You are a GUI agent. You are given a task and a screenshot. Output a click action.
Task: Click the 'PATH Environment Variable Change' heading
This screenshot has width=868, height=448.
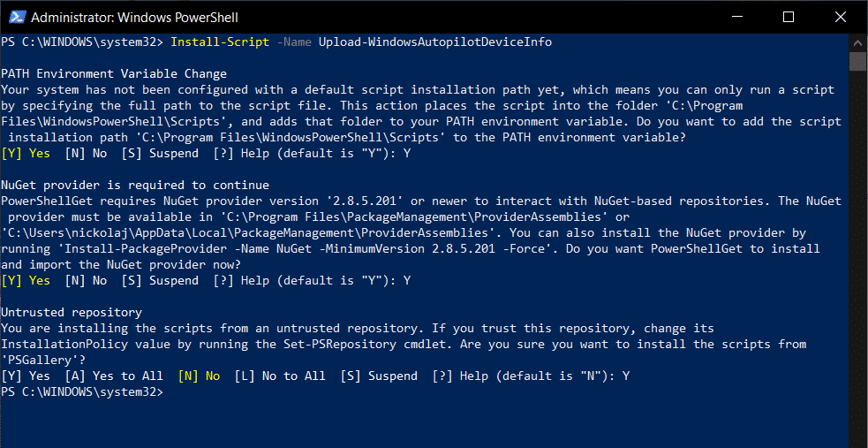(114, 73)
